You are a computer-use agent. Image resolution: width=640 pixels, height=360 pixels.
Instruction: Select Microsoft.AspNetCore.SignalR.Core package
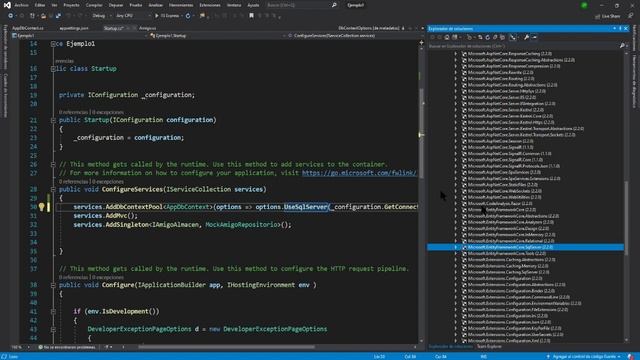tap(505, 160)
